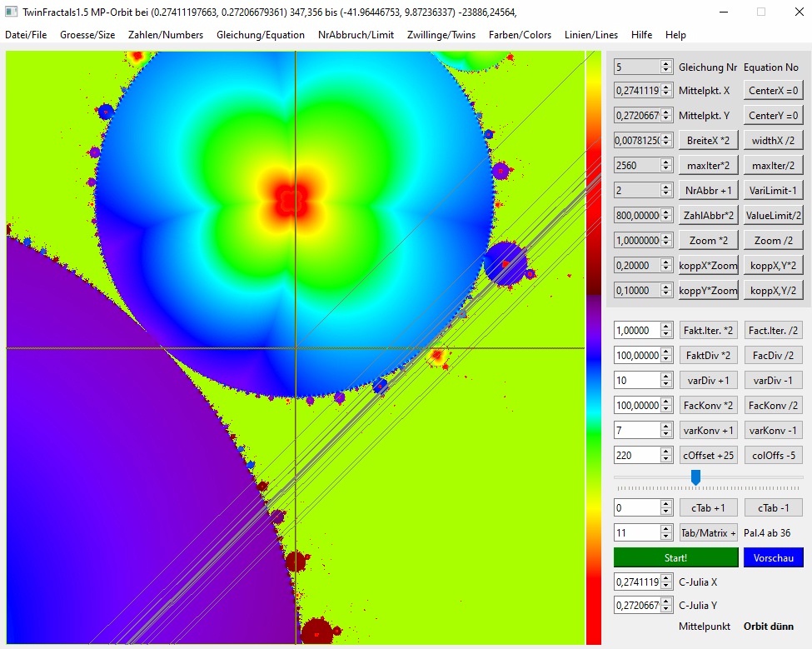Click the VariLimit-1 button
Screen dimensions: 812x649
[773, 190]
